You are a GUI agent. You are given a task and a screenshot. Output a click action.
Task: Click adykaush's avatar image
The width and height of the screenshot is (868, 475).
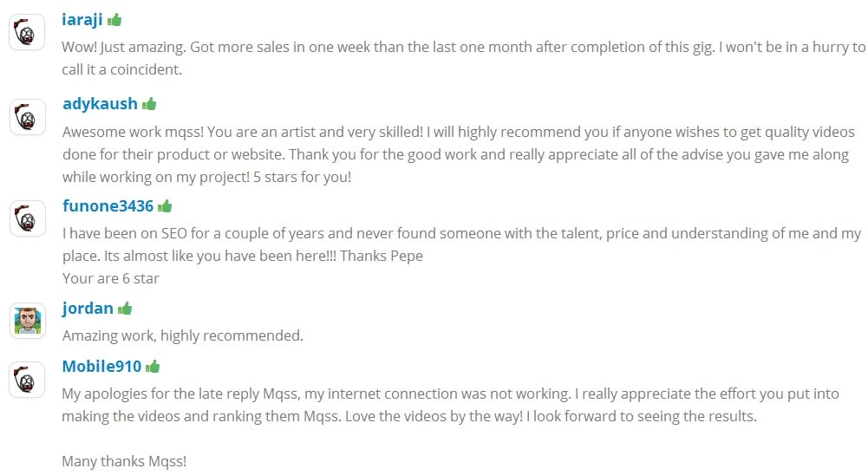tap(27, 117)
